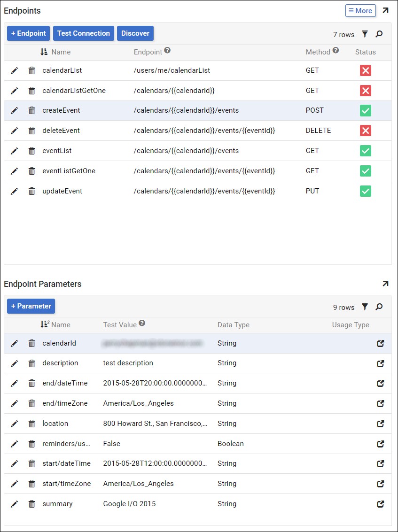Delete the summary parameter
This screenshot has width=398, height=532.
[31, 504]
